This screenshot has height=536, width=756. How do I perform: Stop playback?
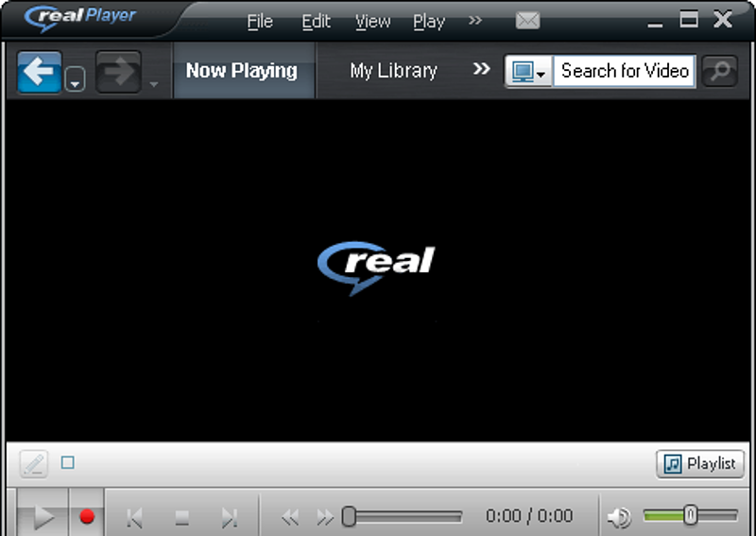pyautogui.click(x=181, y=518)
